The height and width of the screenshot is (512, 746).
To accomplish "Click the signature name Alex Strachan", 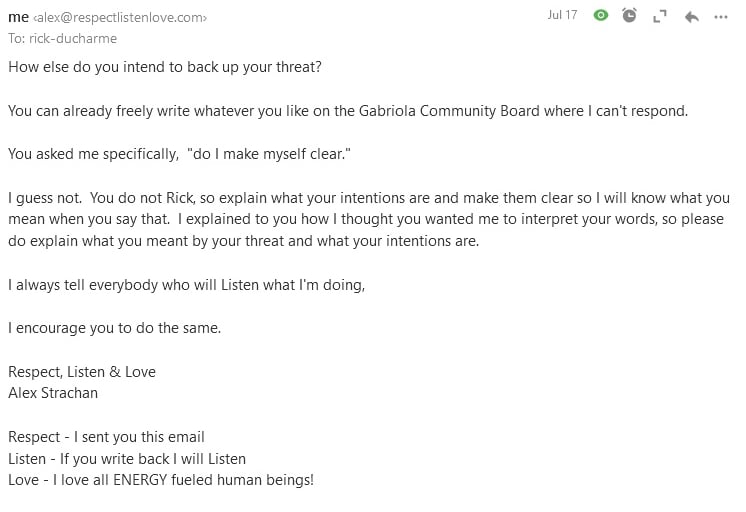I will tap(53, 393).
